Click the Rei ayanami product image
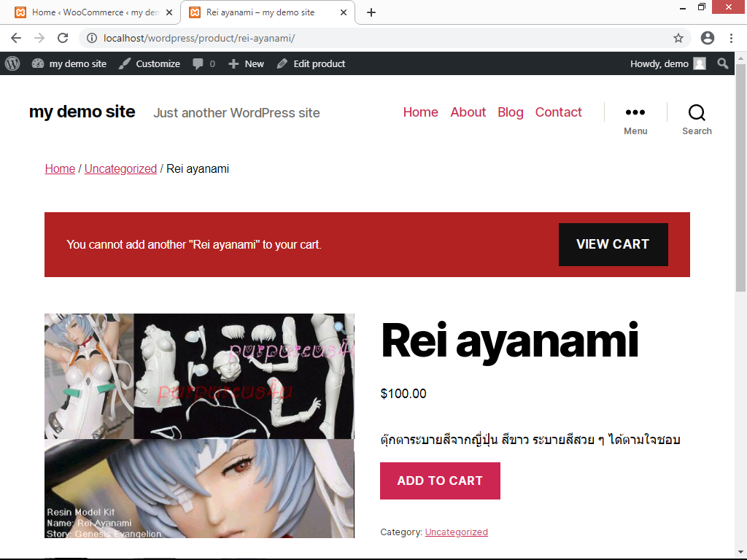The width and height of the screenshot is (747, 560). 200,426
